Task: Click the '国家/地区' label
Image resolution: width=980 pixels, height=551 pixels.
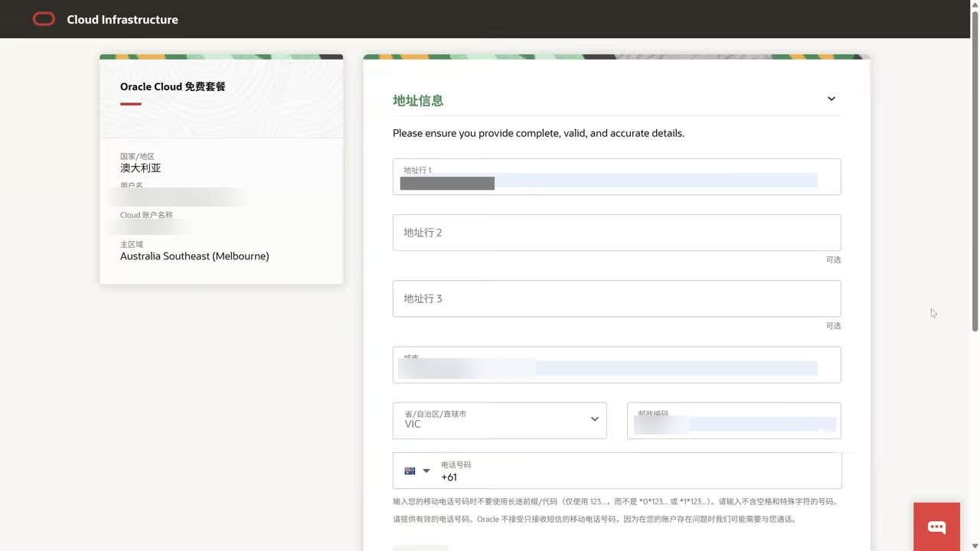Action: 137,156
